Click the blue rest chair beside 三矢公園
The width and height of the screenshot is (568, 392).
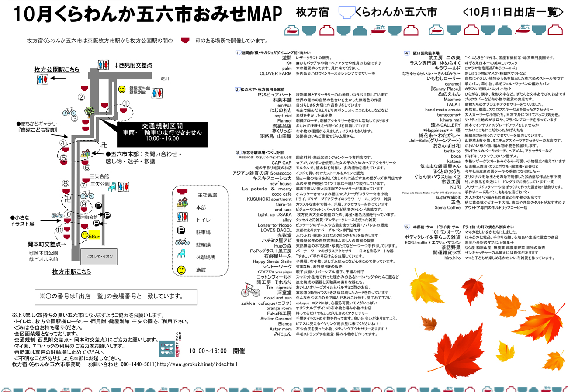[111, 187]
